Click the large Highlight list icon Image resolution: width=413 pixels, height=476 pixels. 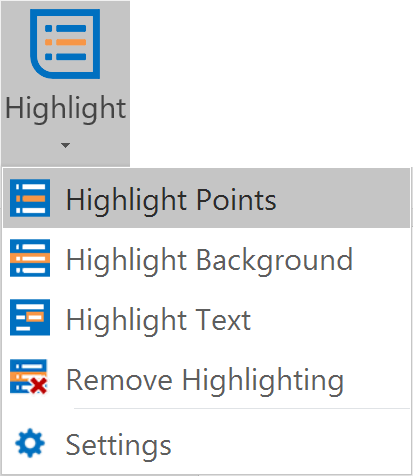pyautogui.click(x=65, y=44)
